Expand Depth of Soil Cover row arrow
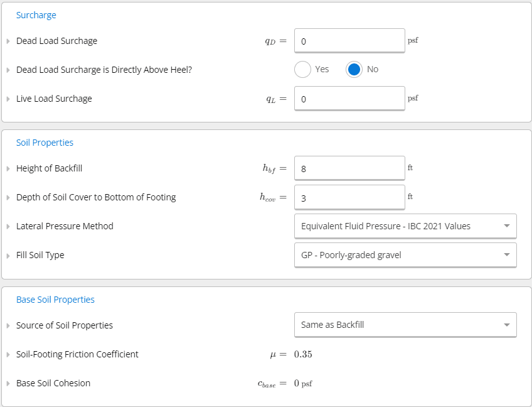 [8, 198]
